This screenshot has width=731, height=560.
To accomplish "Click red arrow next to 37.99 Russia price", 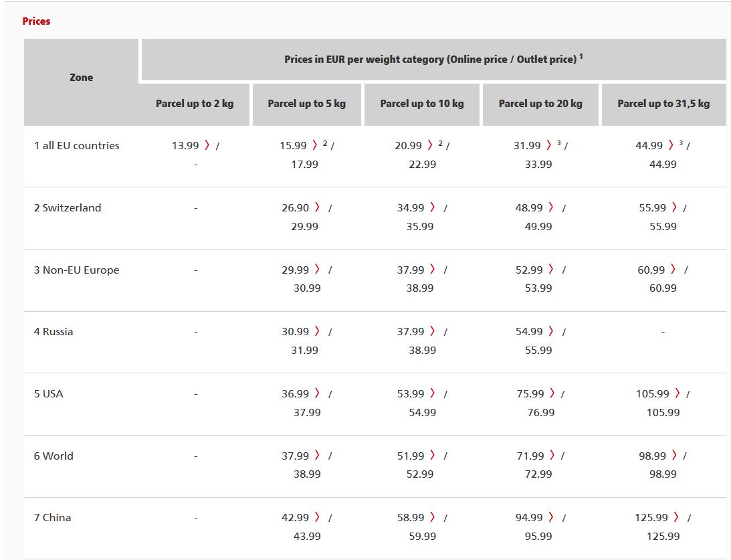I will pyautogui.click(x=433, y=331).
